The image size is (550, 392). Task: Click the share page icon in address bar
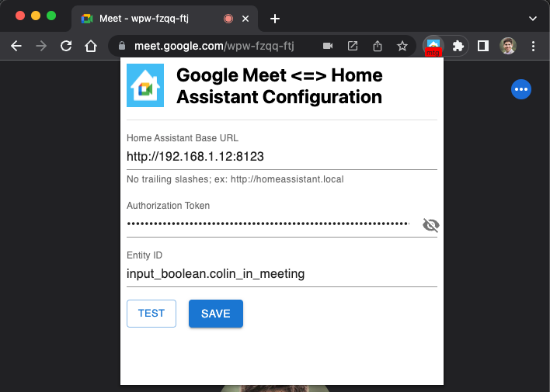click(378, 46)
